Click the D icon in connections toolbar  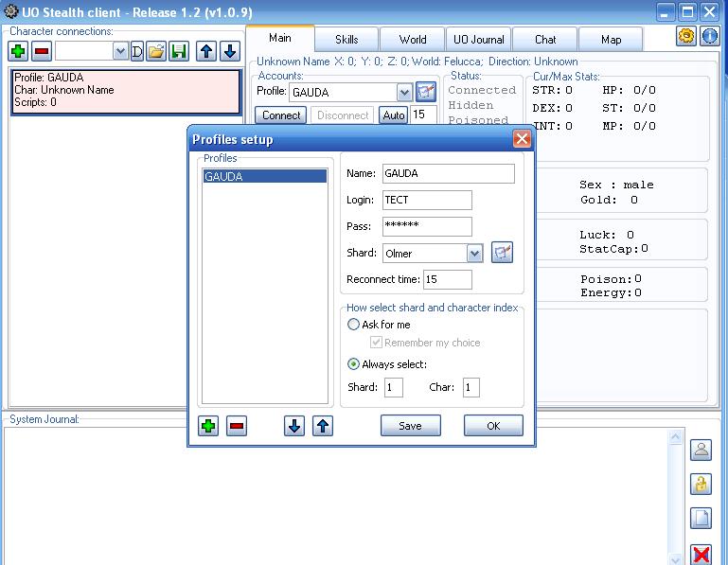(x=137, y=51)
